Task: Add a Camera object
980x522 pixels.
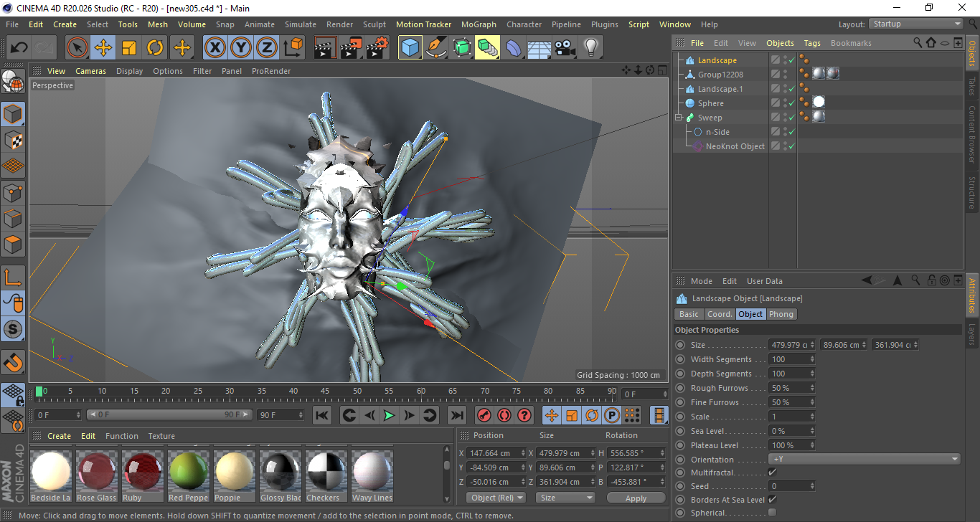Action: click(x=565, y=48)
